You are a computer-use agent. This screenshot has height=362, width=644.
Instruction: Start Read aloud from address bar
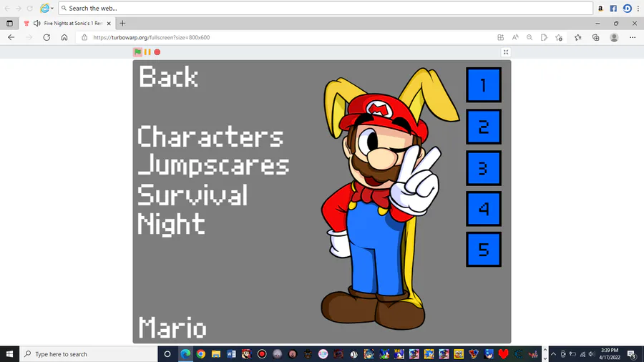[515, 37]
